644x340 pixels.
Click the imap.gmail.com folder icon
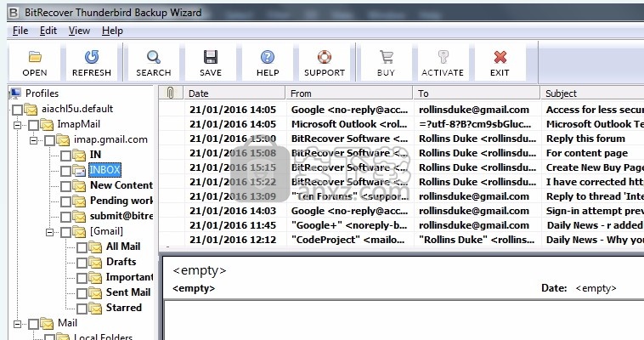click(x=63, y=140)
